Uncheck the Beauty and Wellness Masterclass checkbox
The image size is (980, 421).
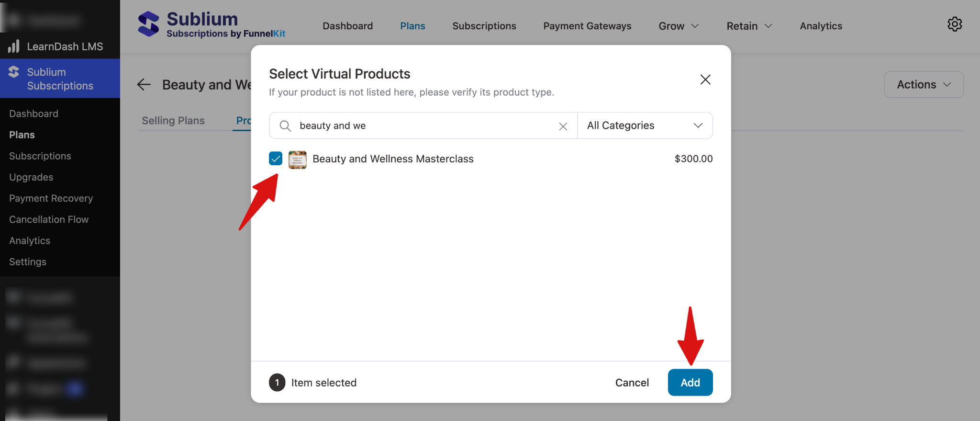(x=276, y=159)
